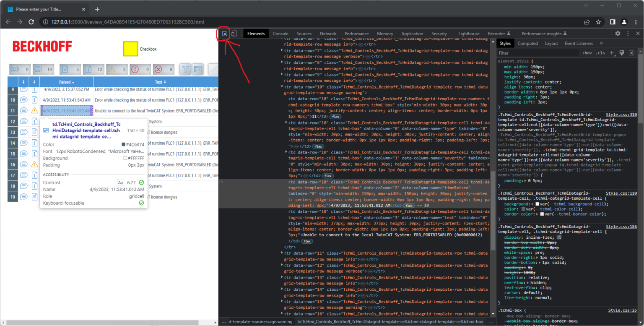Switch to the Console tab
Viewport: 644px width, 326px height.
pyautogui.click(x=280, y=34)
